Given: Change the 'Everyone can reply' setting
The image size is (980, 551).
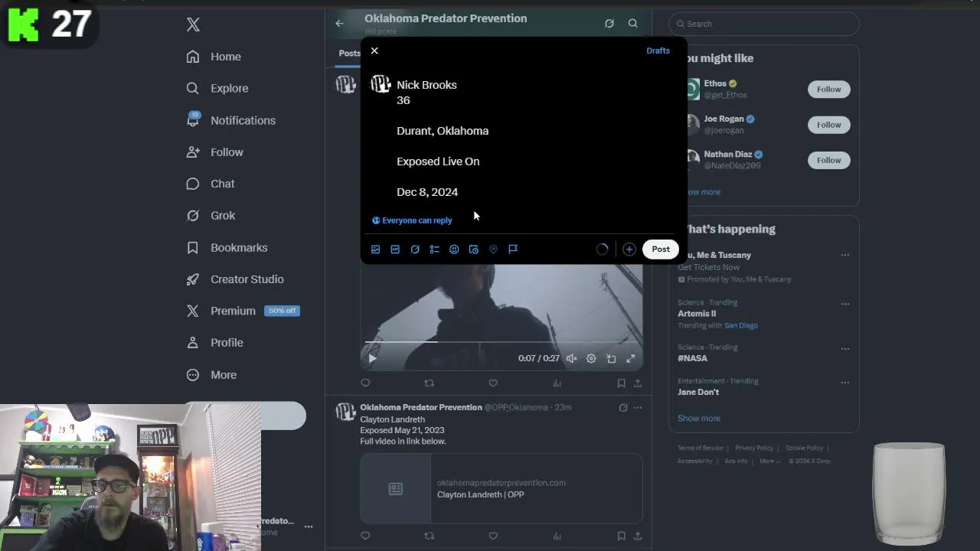Looking at the screenshot, I should coord(412,220).
